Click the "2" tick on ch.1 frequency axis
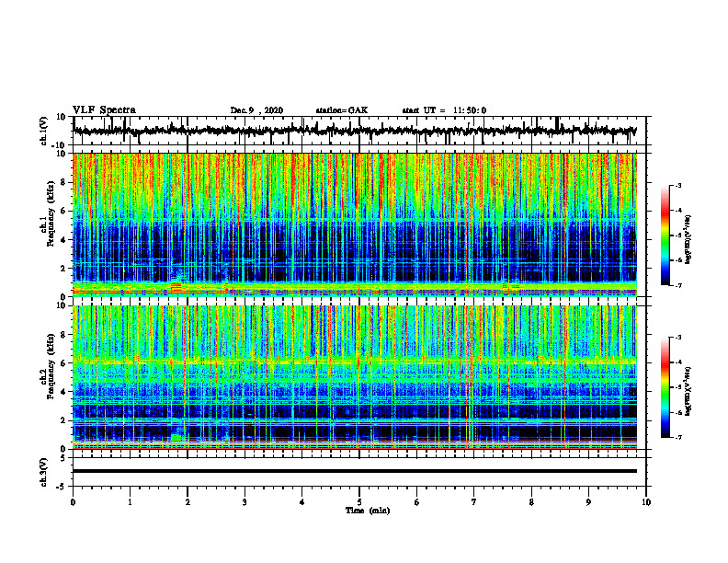Viewport: 728px width, 563px height. coord(64,268)
